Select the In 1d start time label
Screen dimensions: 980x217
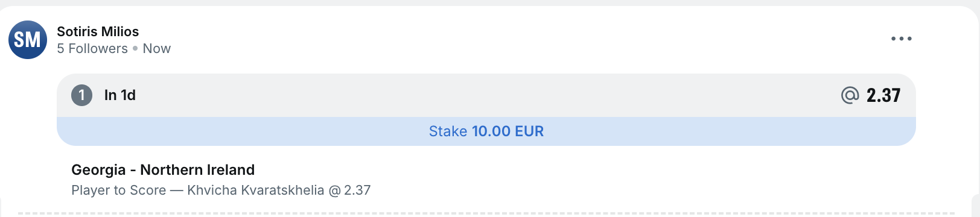[x=120, y=95]
